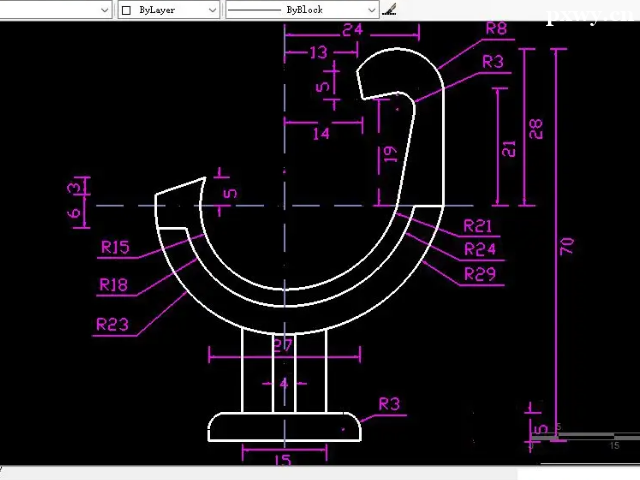Open the ByLayer color dropdown

(212, 10)
